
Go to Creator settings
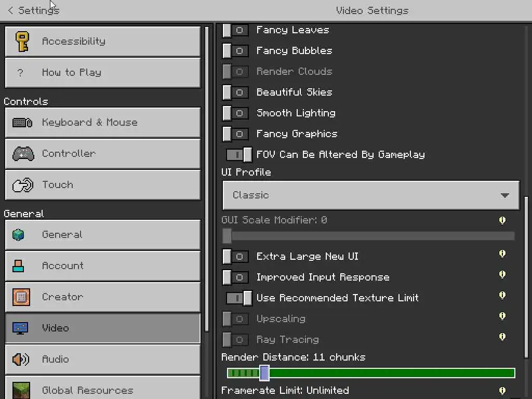click(x=103, y=297)
